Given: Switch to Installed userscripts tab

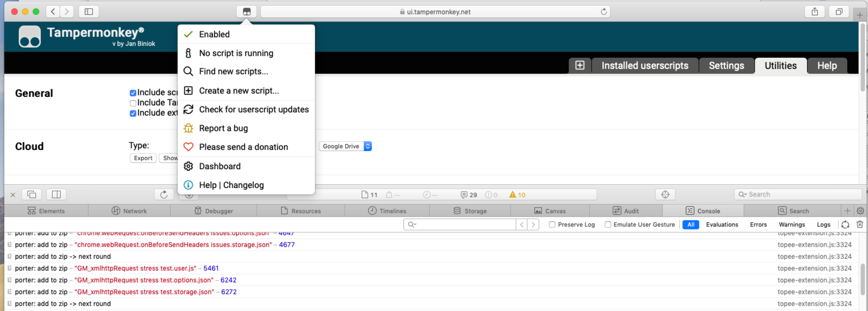Looking at the screenshot, I should click(645, 65).
